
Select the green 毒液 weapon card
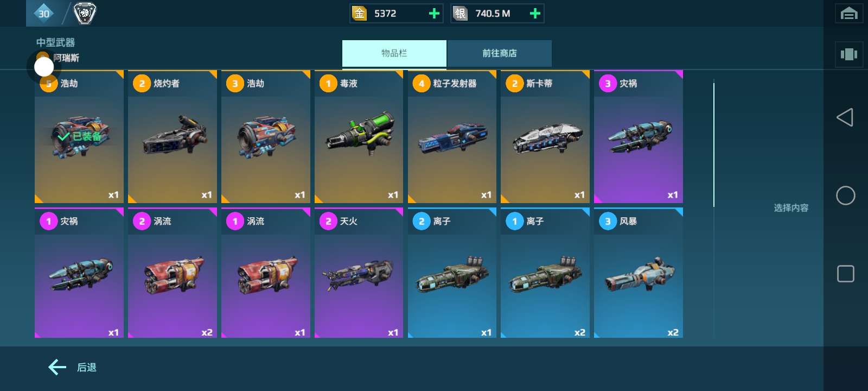(x=359, y=136)
